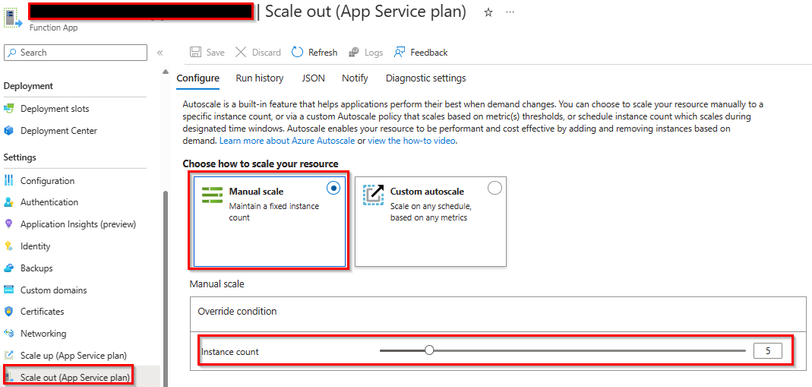Open the Notify tab
The image size is (812, 387).
[355, 78]
